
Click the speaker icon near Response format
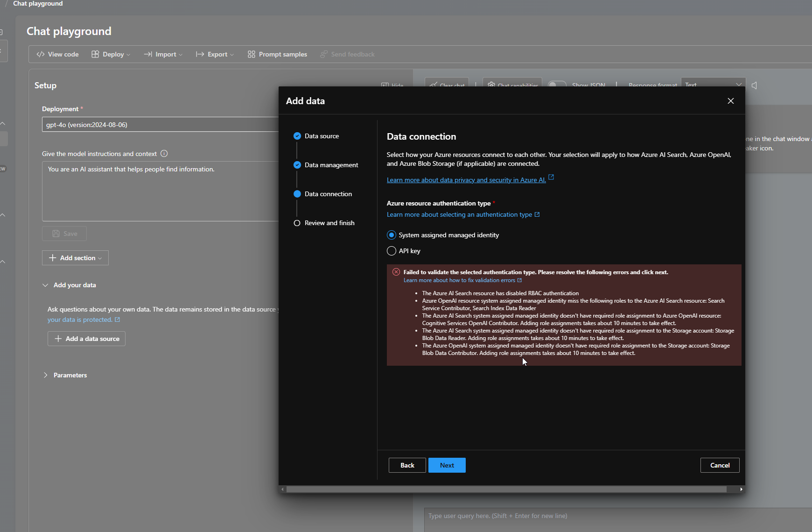point(755,85)
